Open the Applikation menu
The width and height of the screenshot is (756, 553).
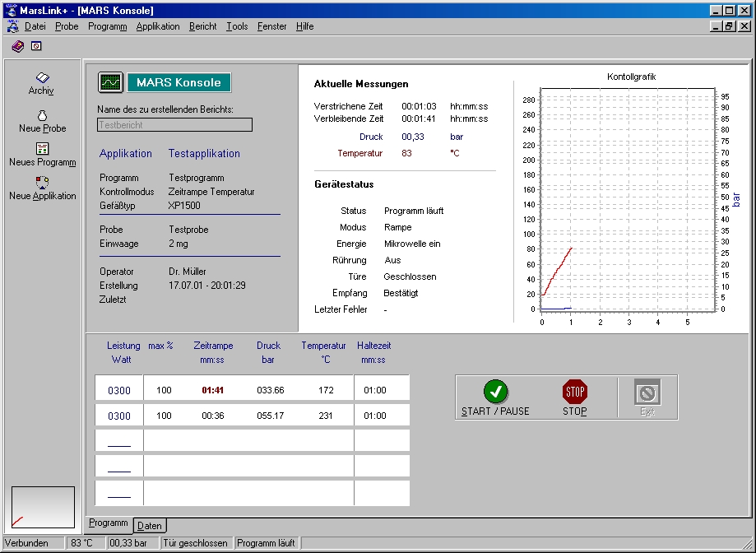pos(158,26)
